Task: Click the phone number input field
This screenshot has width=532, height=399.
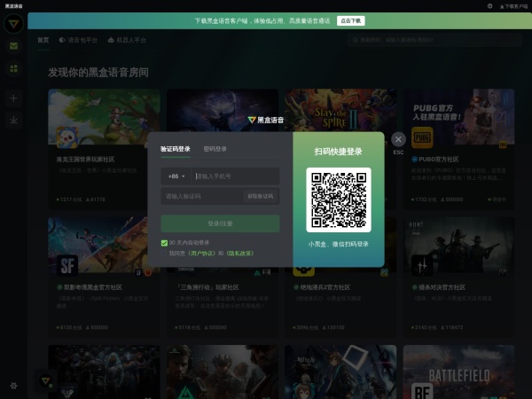Action: (x=235, y=176)
